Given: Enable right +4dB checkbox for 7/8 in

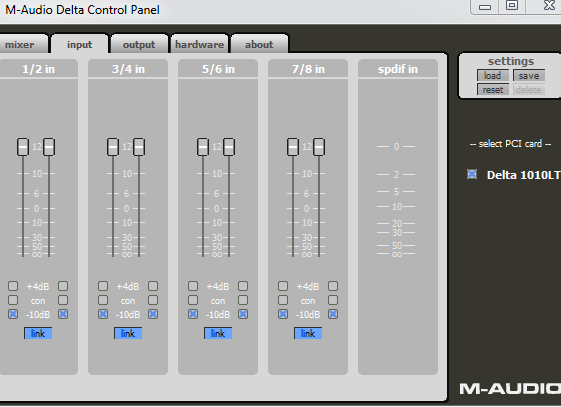Looking at the screenshot, I should [333, 286].
